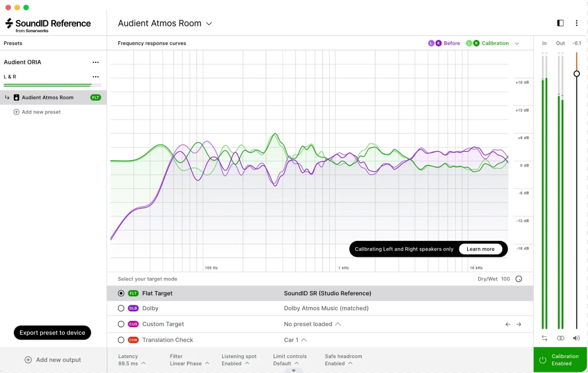588x373 pixels.
Task: Toggle the purple L Before curve badge
Action: pyautogui.click(x=431, y=43)
